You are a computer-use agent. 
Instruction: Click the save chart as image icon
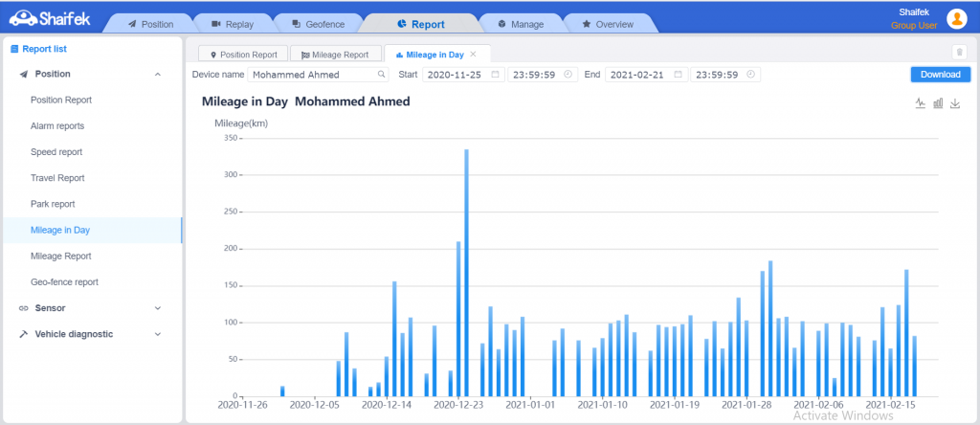pos(955,103)
